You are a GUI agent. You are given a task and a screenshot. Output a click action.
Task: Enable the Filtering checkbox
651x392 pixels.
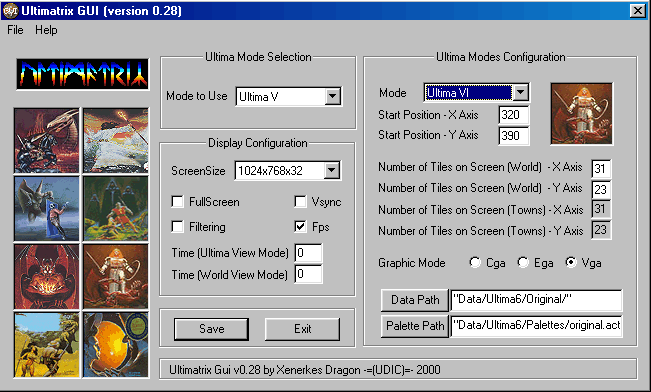[x=177, y=227]
